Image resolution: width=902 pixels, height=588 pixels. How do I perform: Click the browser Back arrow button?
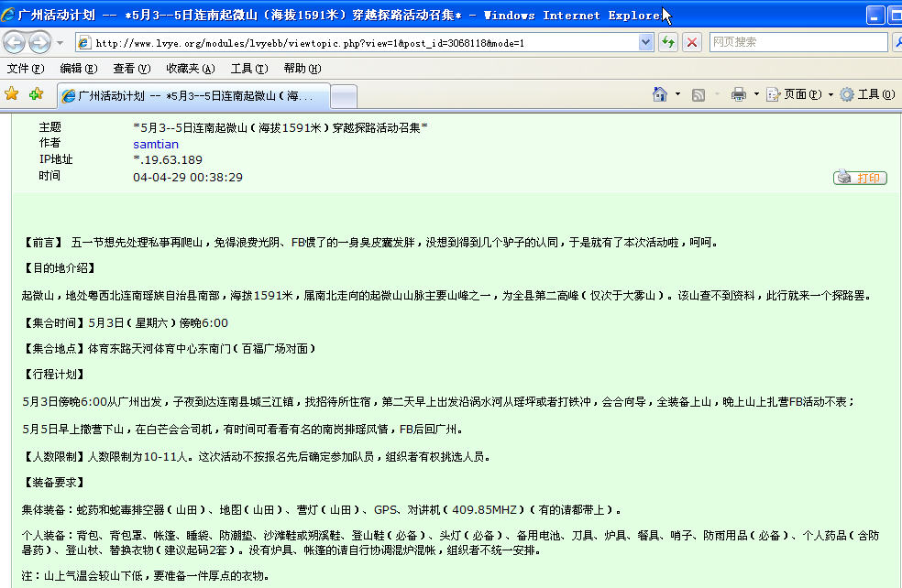click(15, 42)
